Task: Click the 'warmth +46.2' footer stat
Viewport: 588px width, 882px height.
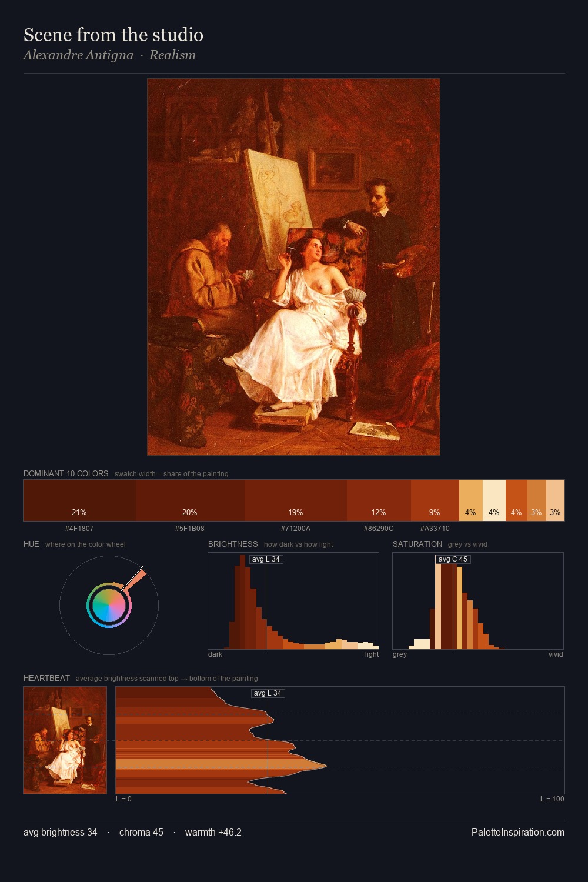Action: pos(213,832)
